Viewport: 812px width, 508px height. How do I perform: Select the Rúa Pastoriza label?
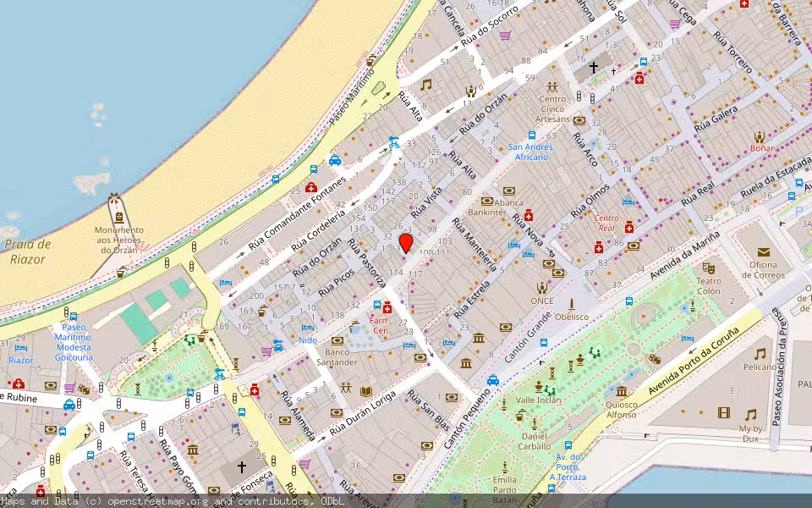366,262
